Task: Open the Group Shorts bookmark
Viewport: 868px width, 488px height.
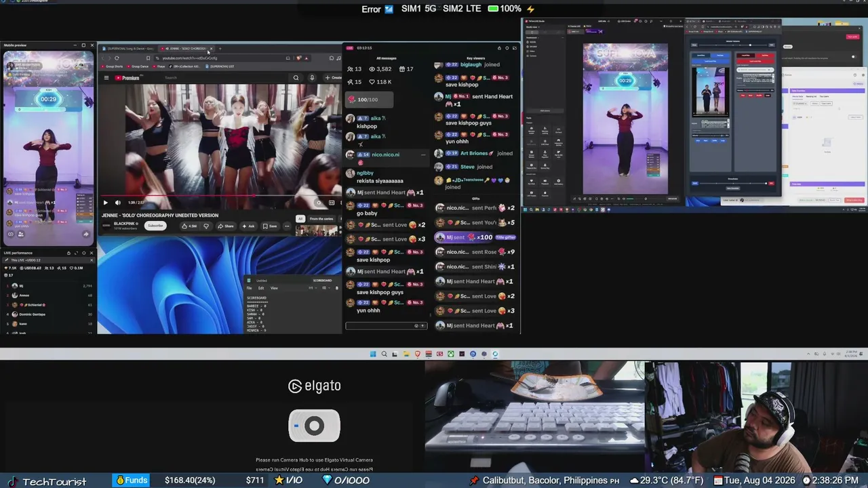Action: (x=113, y=66)
